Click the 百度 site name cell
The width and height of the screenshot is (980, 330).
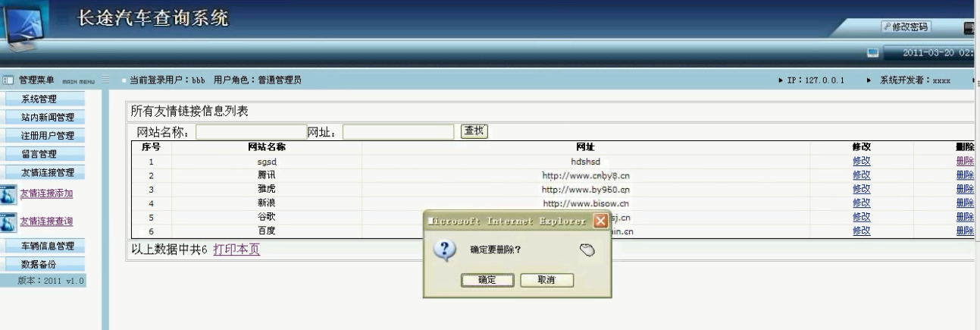tap(267, 231)
